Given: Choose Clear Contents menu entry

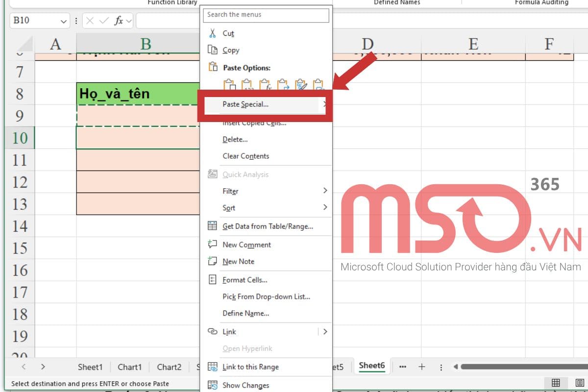Looking at the screenshot, I should [246, 156].
